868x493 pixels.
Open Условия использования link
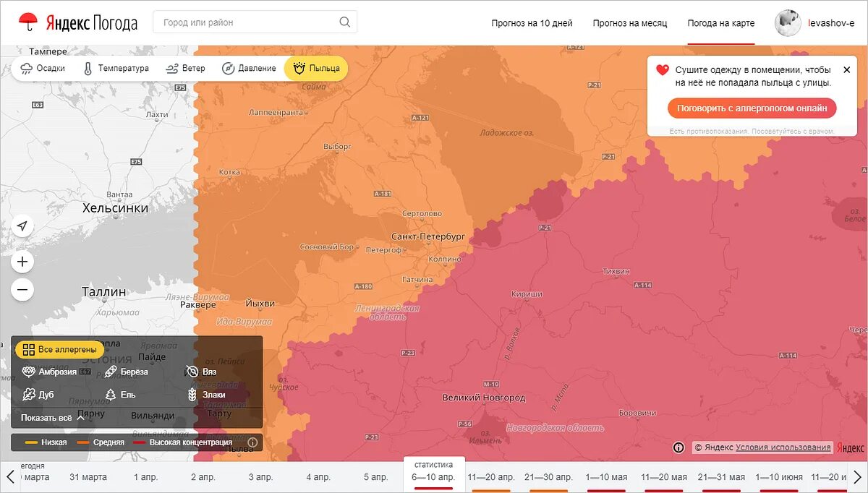[783, 447]
